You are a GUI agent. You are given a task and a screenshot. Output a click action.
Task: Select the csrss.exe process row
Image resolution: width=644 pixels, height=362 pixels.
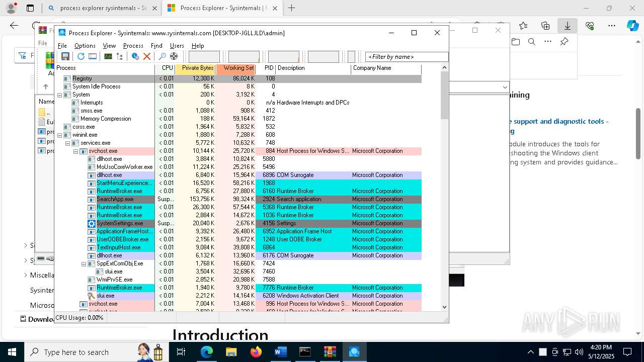(x=237, y=127)
